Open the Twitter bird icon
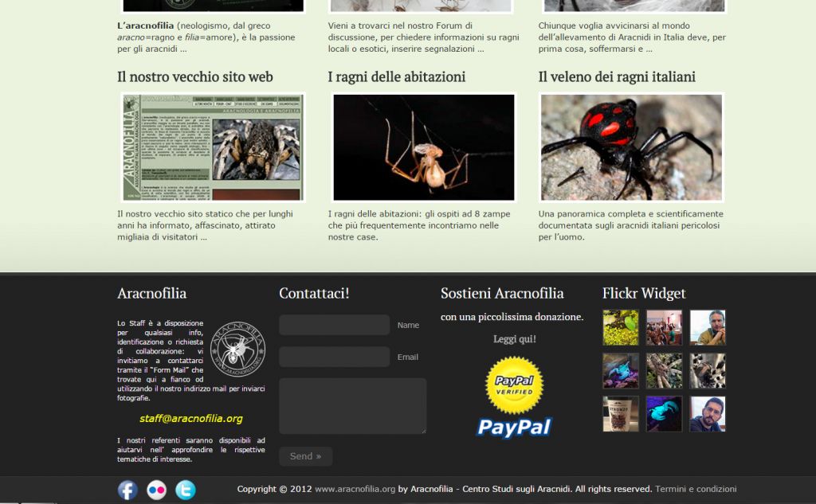 (x=185, y=490)
